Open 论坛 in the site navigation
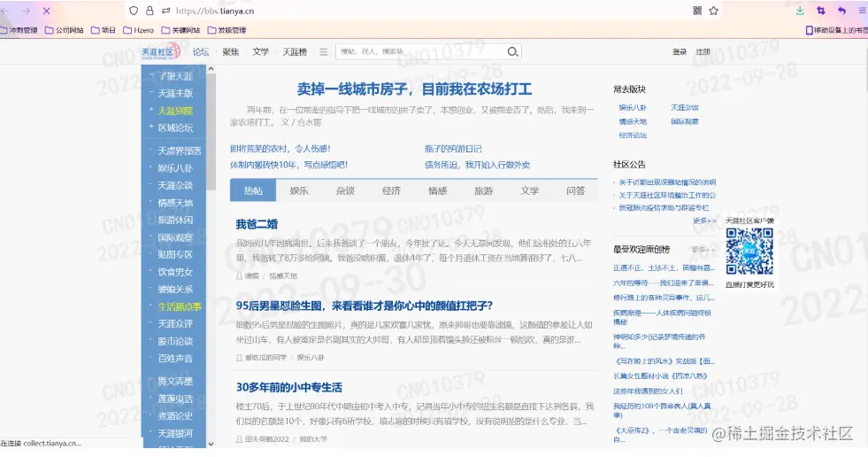 point(200,52)
